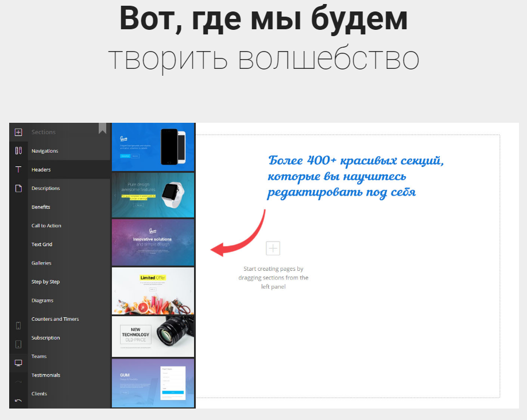Screen dimensions: 527x420
Task: Choose the Limited Offer header thumbnail
Action: (x=153, y=290)
